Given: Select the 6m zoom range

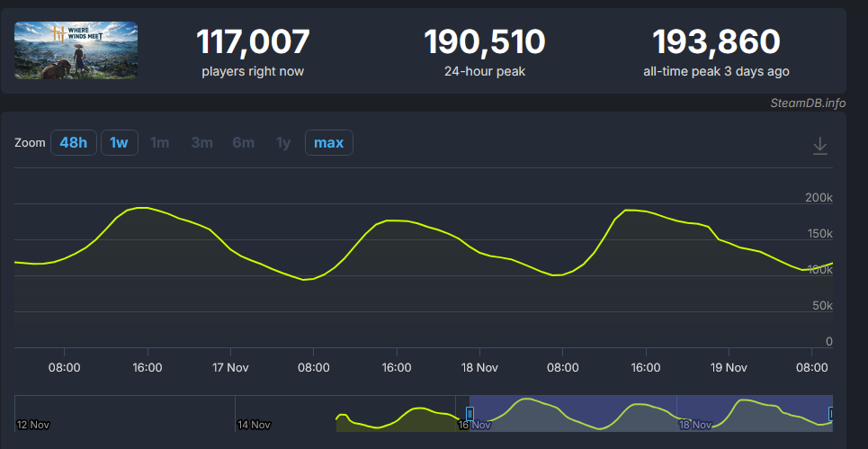Looking at the screenshot, I should point(244,143).
